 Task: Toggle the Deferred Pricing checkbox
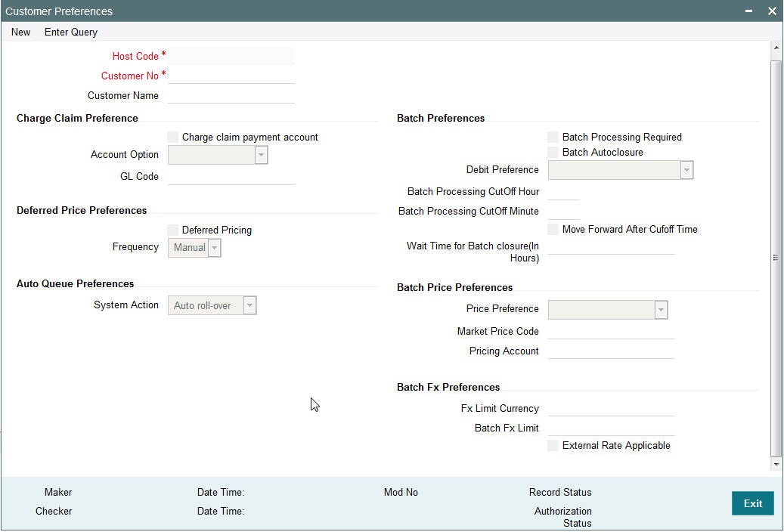(173, 230)
